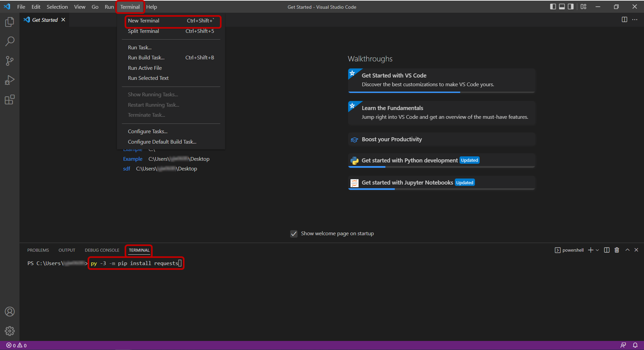The width and height of the screenshot is (644, 350).
Task: Maximize the panel with the chevron up
Action: point(627,250)
